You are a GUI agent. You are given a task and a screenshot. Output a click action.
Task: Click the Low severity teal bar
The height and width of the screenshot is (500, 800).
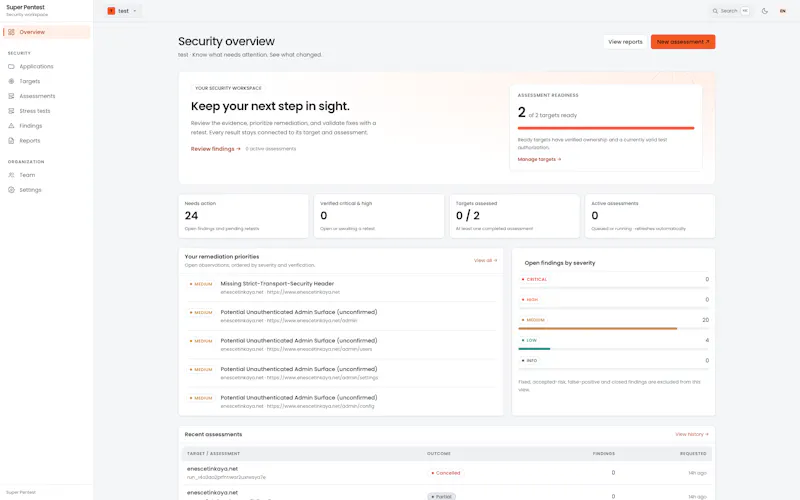point(534,348)
